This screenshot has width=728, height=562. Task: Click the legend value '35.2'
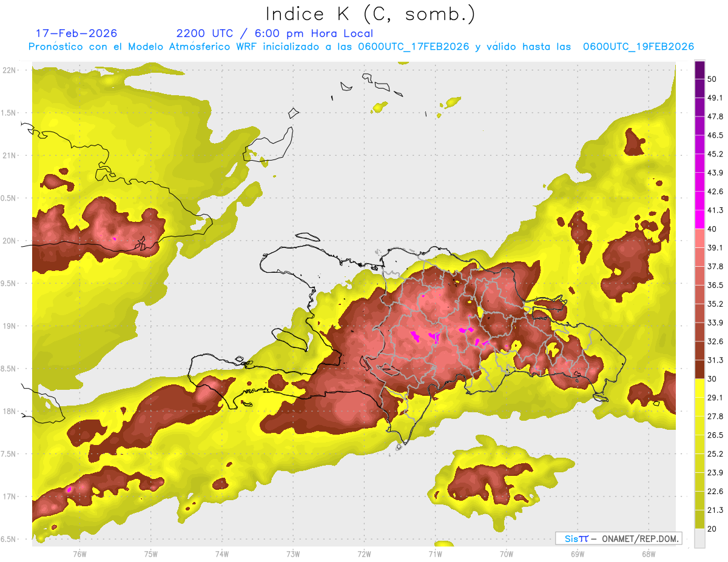(x=715, y=304)
